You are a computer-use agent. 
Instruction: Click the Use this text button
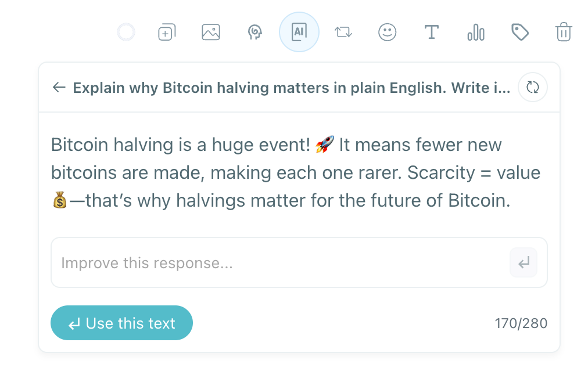coord(121,322)
